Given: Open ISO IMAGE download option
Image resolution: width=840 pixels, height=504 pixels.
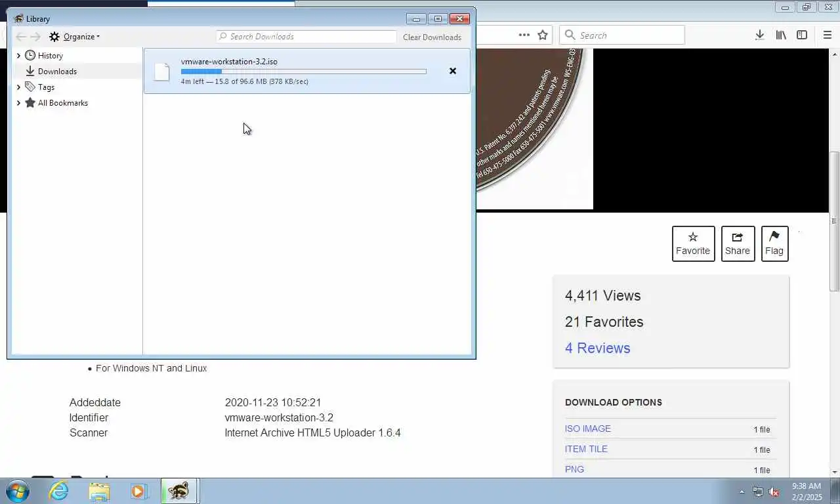Looking at the screenshot, I should pos(588,429).
